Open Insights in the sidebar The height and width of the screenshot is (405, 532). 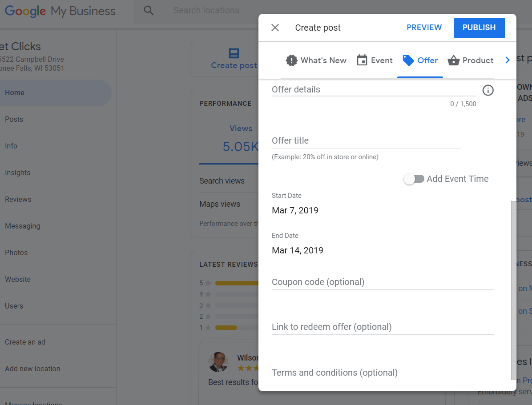pos(17,172)
